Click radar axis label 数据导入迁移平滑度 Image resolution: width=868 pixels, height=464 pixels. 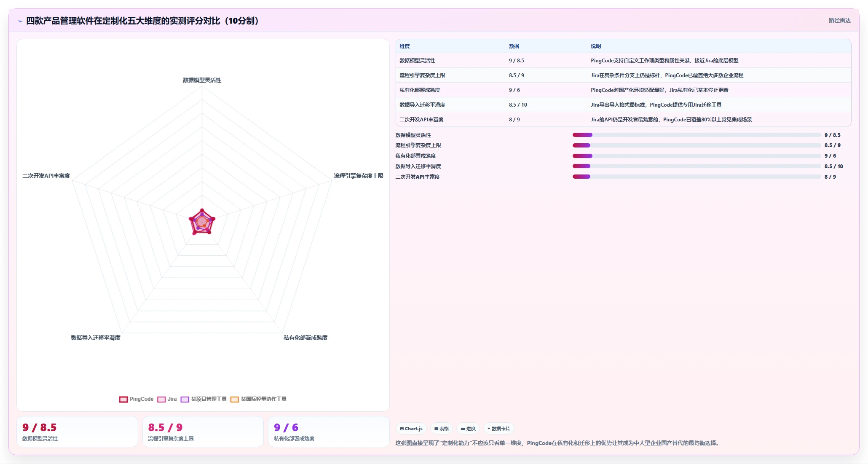(96, 338)
